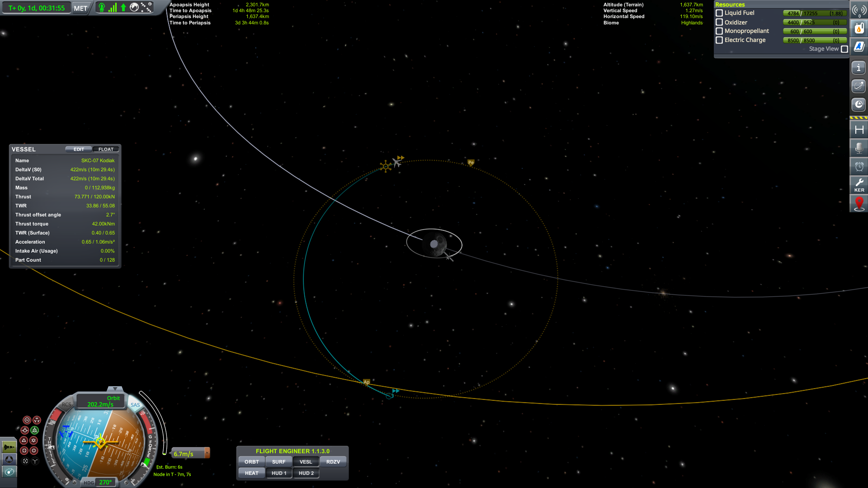Click the red waypoint pin icon
868x488 pixels.
coord(859,203)
